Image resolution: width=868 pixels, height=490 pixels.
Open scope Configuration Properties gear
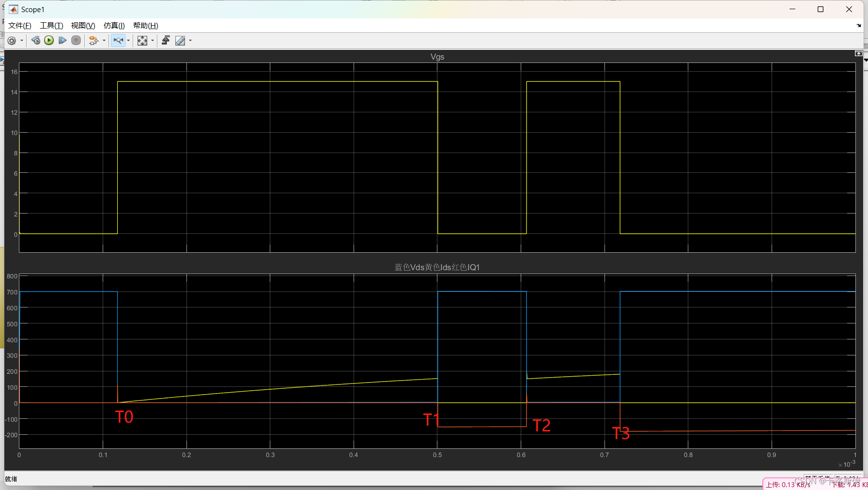(x=12, y=41)
